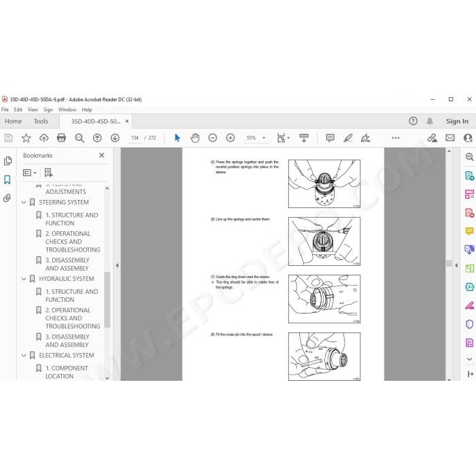Open Export PDF tool in right pane
476x476 pixels.
[469, 175]
